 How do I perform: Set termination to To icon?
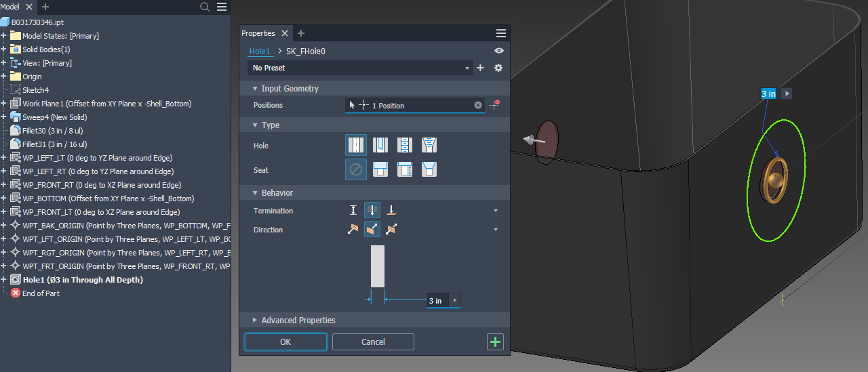point(391,211)
